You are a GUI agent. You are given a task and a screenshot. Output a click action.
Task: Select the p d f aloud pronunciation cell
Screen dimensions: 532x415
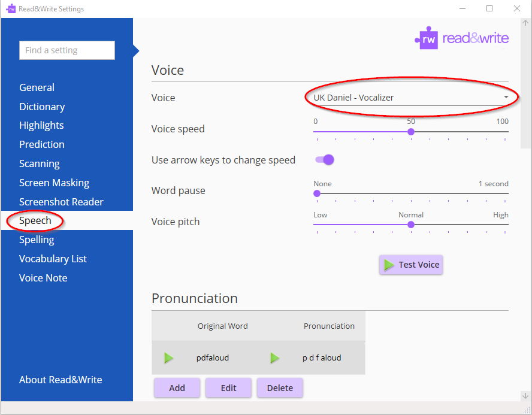click(x=322, y=358)
